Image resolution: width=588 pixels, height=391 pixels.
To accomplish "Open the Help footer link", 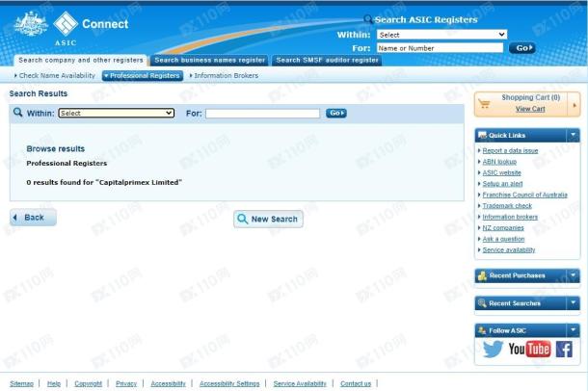I will tap(54, 383).
